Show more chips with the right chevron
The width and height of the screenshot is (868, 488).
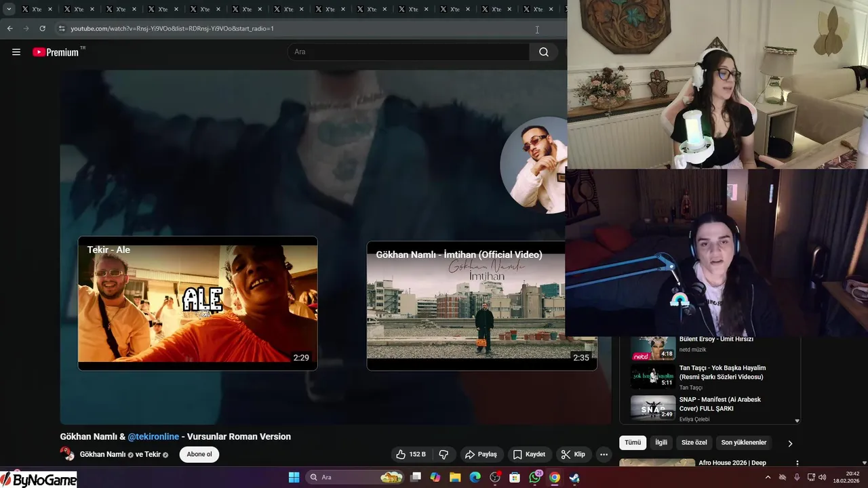coord(790,443)
